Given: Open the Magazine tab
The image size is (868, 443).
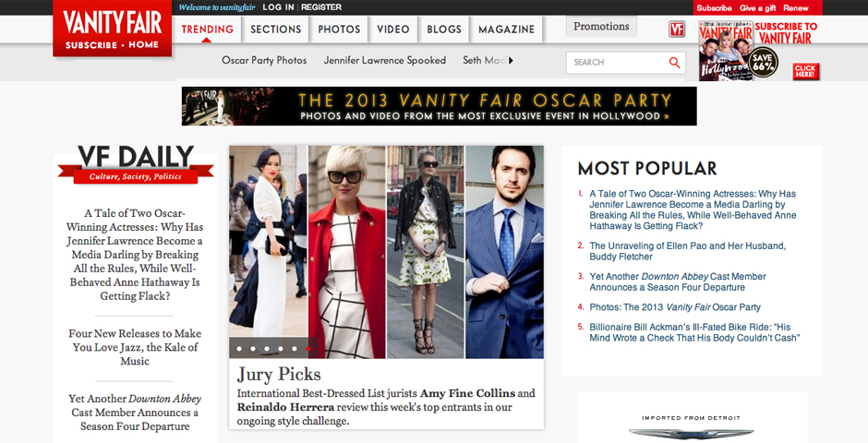Looking at the screenshot, I should point(507,30).
